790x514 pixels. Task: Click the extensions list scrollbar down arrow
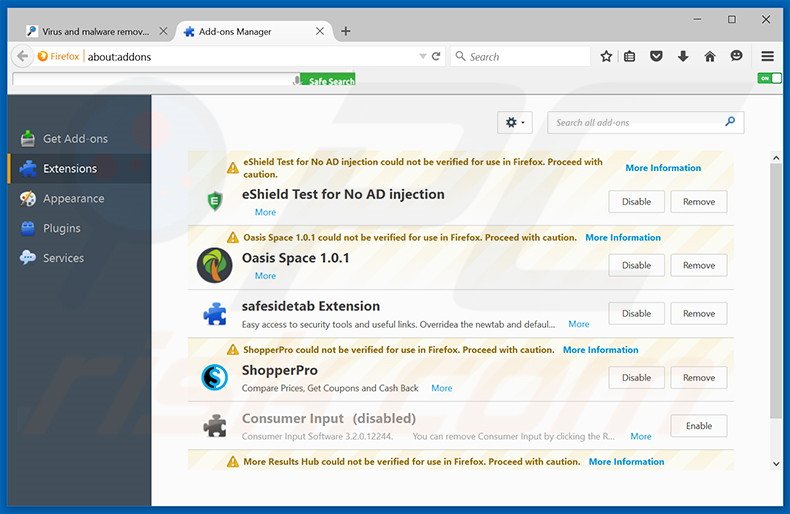tap(776, 464)
